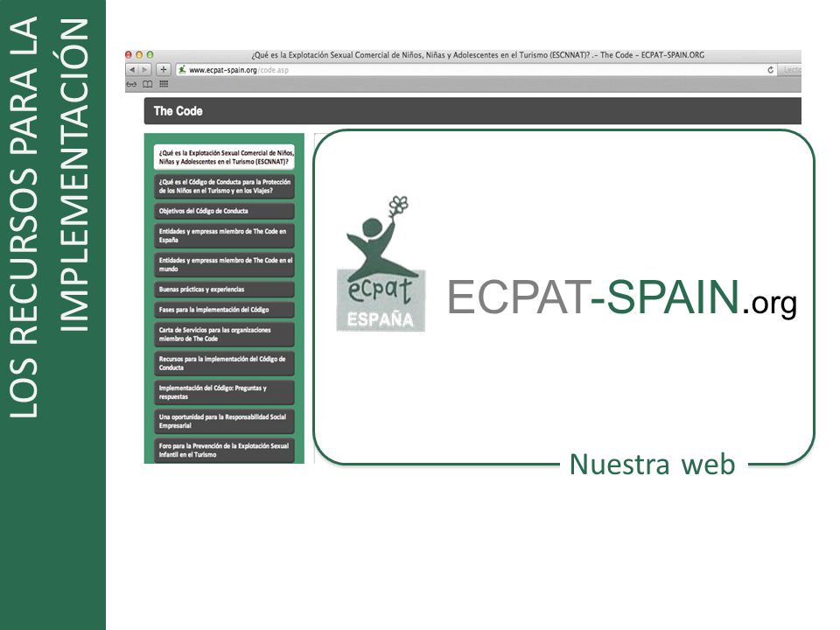This screenshot has height=630, width=840.
Task: Open 'Recursos para la implementación del Código'
Action: click(225, 363)
